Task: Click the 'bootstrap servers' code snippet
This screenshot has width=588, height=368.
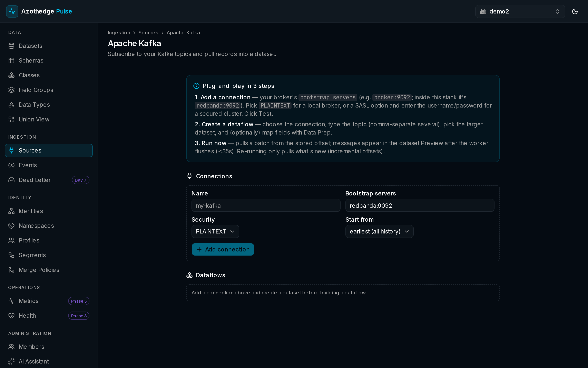Action: 328,97
